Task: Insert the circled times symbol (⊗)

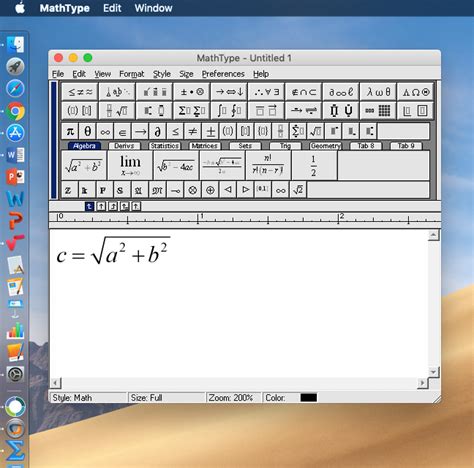Action: pyautogui.click(x=193, y=190)
